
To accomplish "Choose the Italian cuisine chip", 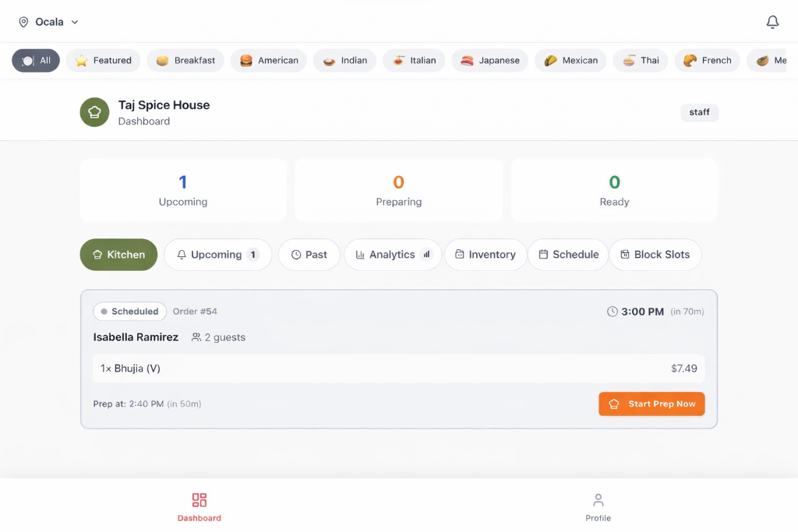I will tap(414, 61).
